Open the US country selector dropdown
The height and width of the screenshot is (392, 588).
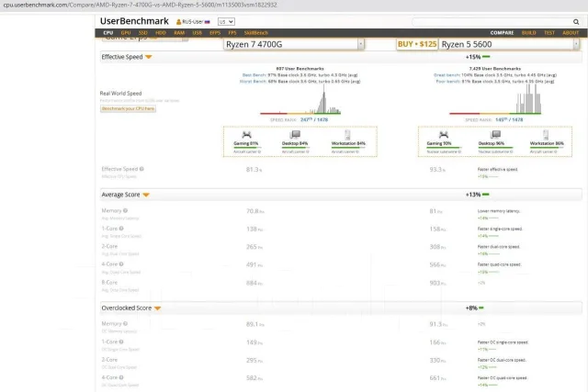click(226, 22)
